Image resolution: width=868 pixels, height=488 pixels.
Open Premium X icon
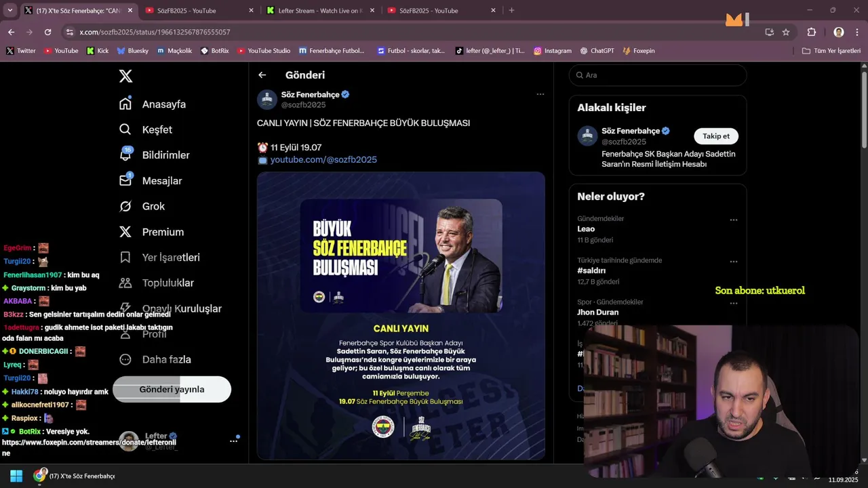pyautogui.click(x=125, y=232)
